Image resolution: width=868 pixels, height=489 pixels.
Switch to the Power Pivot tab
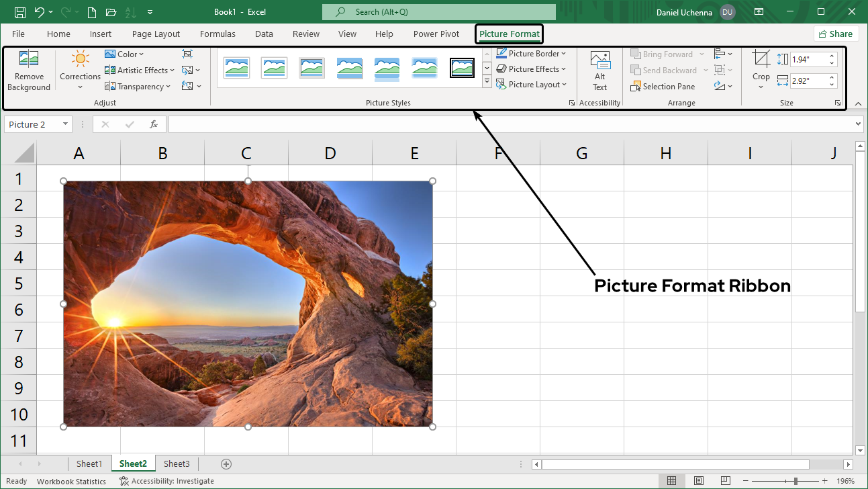pos(436,34)
